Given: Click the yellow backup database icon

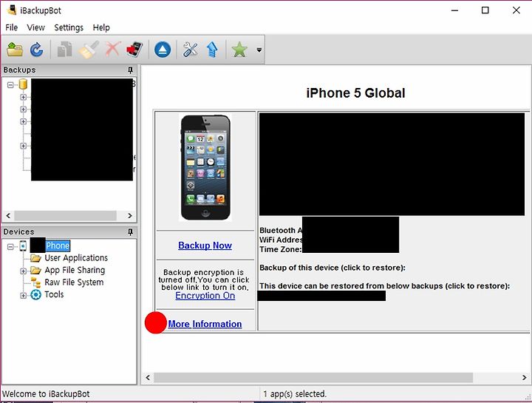Looking at the screenshot, I should click(x=23, y=84).
